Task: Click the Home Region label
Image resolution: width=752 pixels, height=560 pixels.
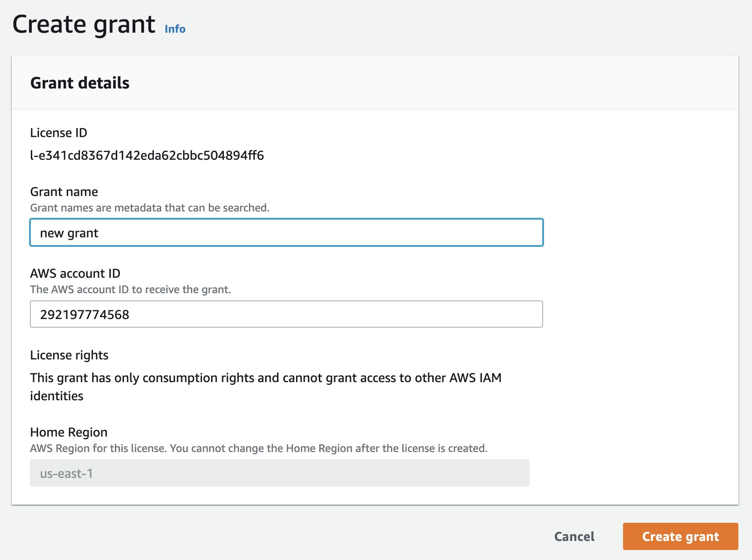Action: point(69,432)
